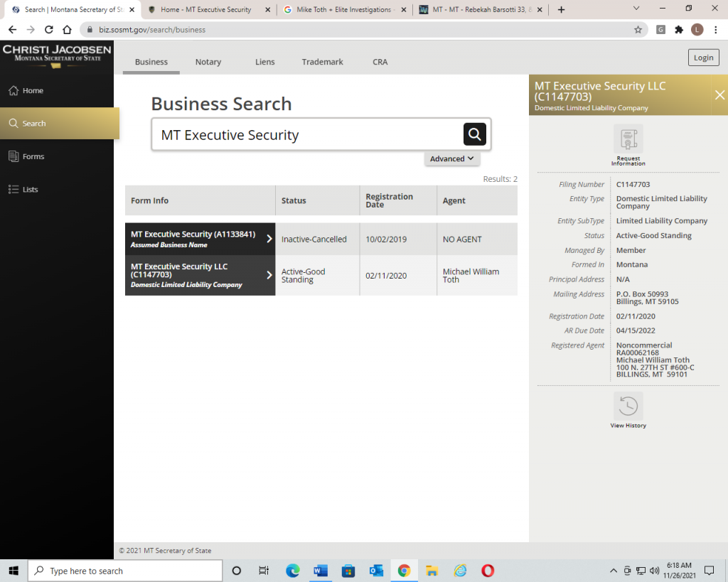728x582 pixels.
Task: Close the MT Executive Security LLC details panel
Action: tap(719, 95)
